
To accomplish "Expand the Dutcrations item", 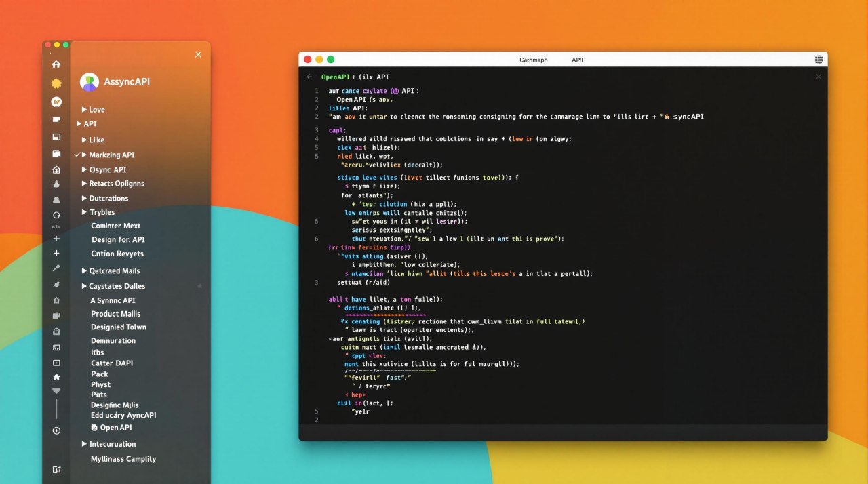I will 84,198.
